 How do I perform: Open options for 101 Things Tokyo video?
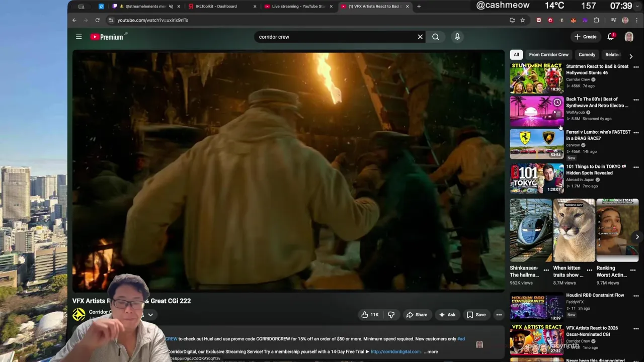(x=636, y=167)
